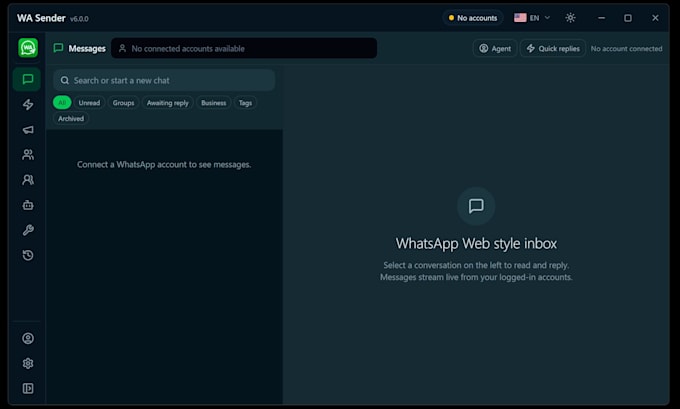The image size is (680, 409).
Task: Close the WA Sender window
Action: (x=655, y=18)
